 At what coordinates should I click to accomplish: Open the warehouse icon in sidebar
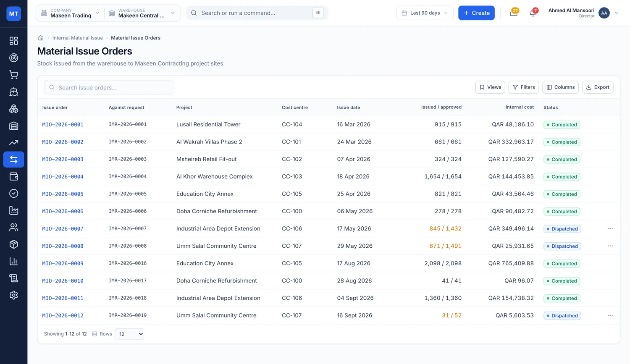coord(13,126)
